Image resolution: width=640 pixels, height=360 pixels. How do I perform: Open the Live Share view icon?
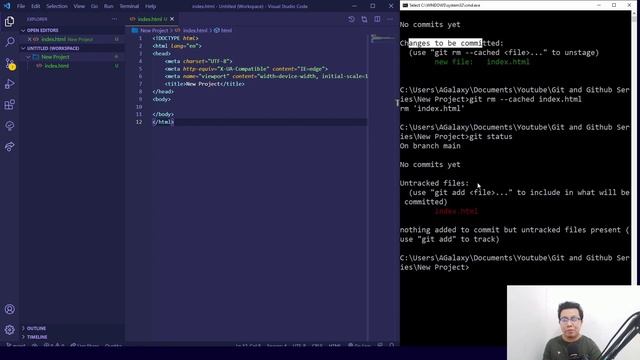click(9, 147)
